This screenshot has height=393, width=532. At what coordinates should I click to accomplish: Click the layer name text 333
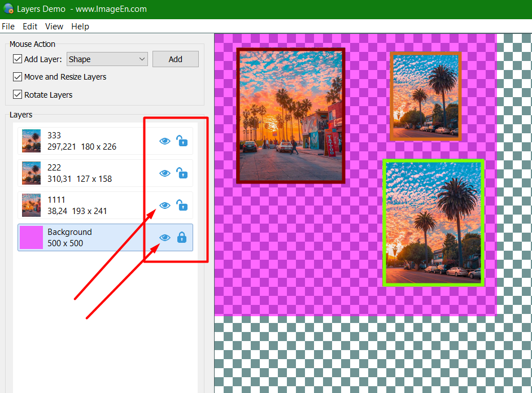(54, 136)
